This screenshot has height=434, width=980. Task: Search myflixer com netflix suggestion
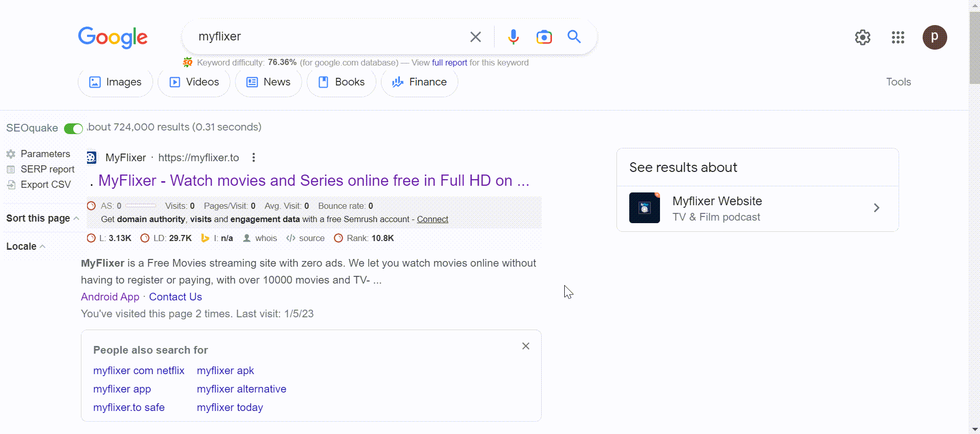[139, 371]
